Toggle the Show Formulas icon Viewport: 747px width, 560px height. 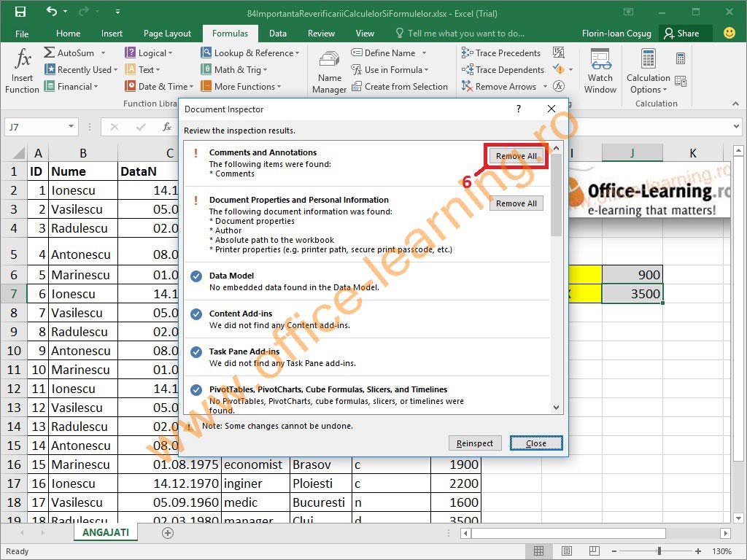[x=558, y=52]
